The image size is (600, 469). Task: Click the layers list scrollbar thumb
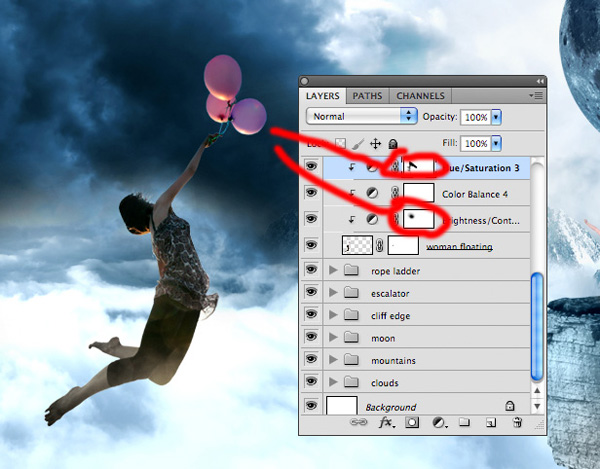pos(537,326)
